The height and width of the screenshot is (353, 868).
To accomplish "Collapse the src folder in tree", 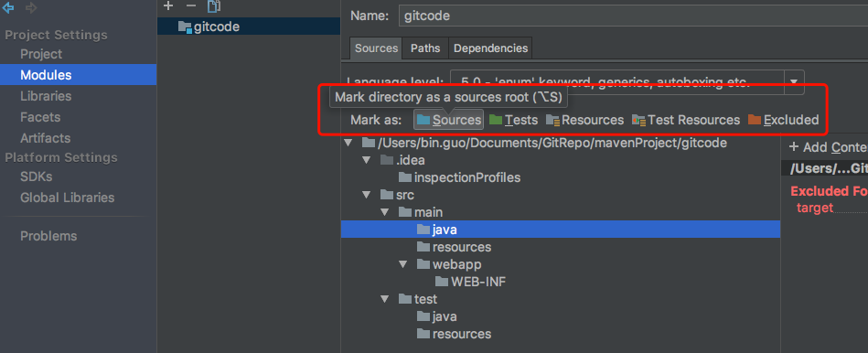I will click(x=366, y=195).
